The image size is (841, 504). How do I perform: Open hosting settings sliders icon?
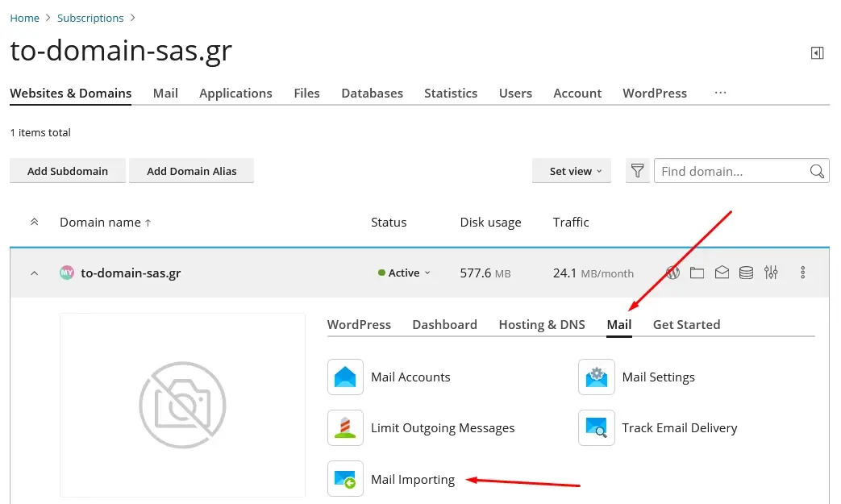(x=772, y=273)
